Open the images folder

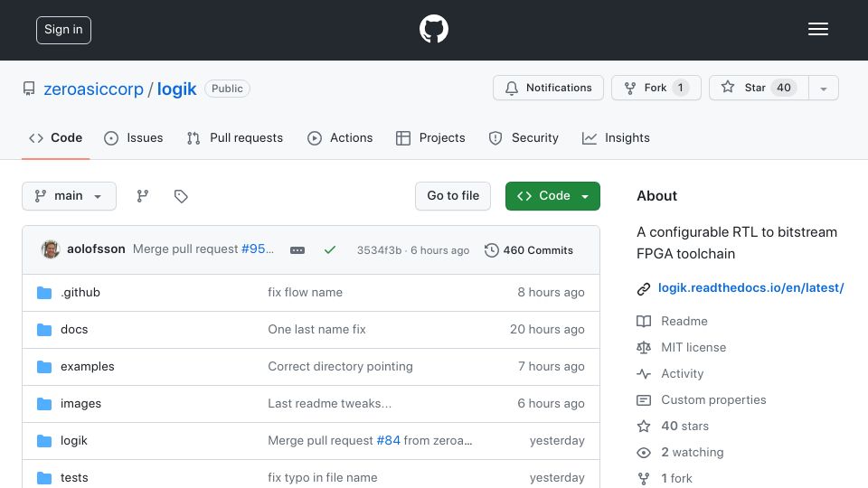click(80, 403)
